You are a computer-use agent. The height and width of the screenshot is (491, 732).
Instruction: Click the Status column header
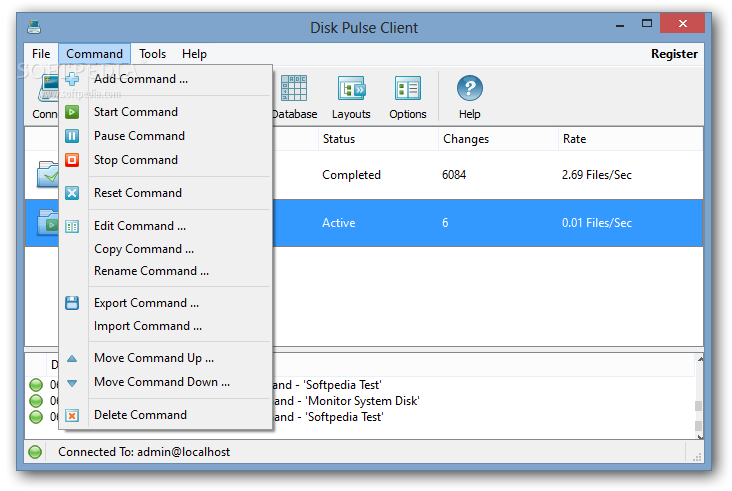[x=379, y=139]
